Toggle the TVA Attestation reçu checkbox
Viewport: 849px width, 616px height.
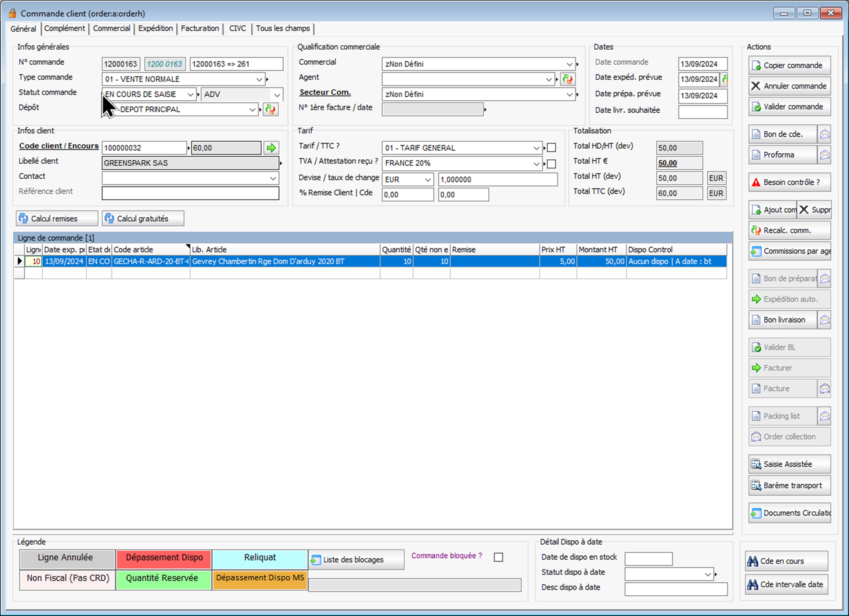pos(551,164)
